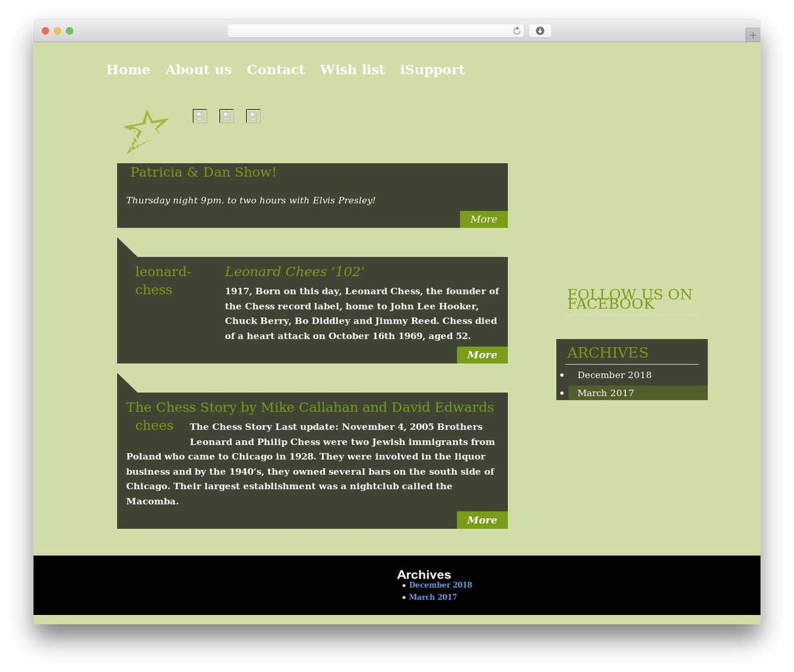Go to the Home page
The width and height of the screenshot is (794, 672).
point(128,69)
